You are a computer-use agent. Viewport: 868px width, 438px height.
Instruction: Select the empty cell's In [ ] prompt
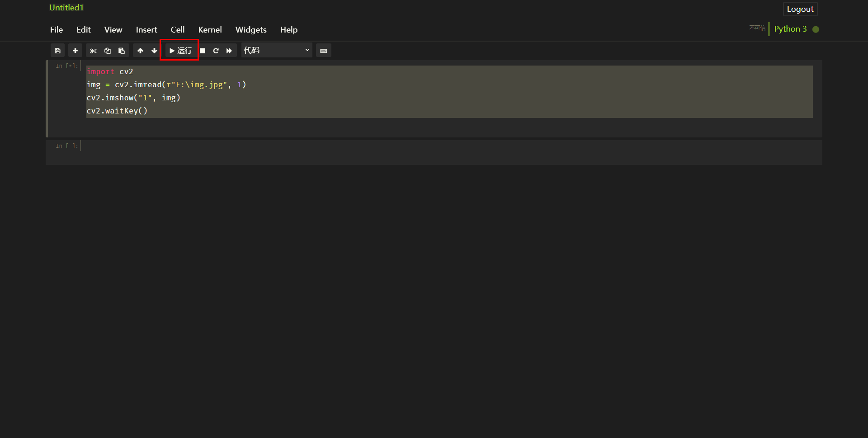[x=66, y=146]
